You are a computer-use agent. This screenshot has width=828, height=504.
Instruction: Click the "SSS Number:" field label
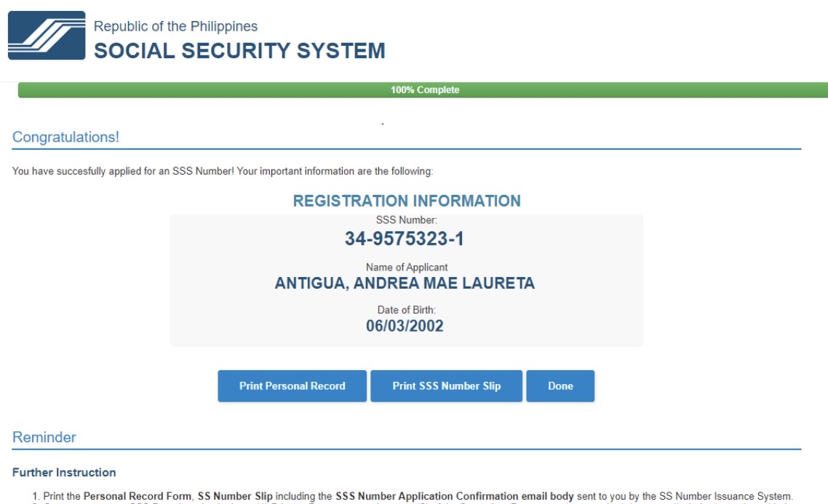coord(406,220)
